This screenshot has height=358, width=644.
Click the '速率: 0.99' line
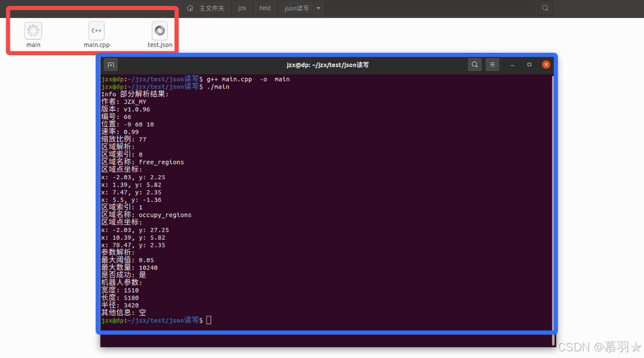click(120, 132)
